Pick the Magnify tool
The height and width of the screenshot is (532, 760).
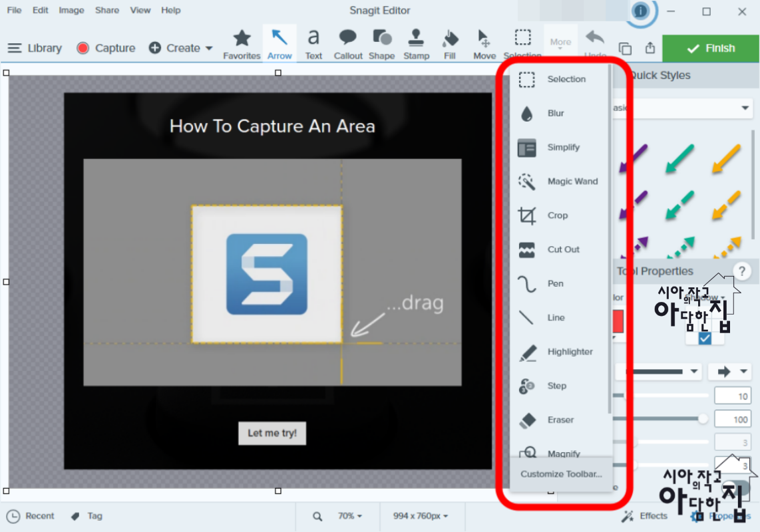pos(559,452)
